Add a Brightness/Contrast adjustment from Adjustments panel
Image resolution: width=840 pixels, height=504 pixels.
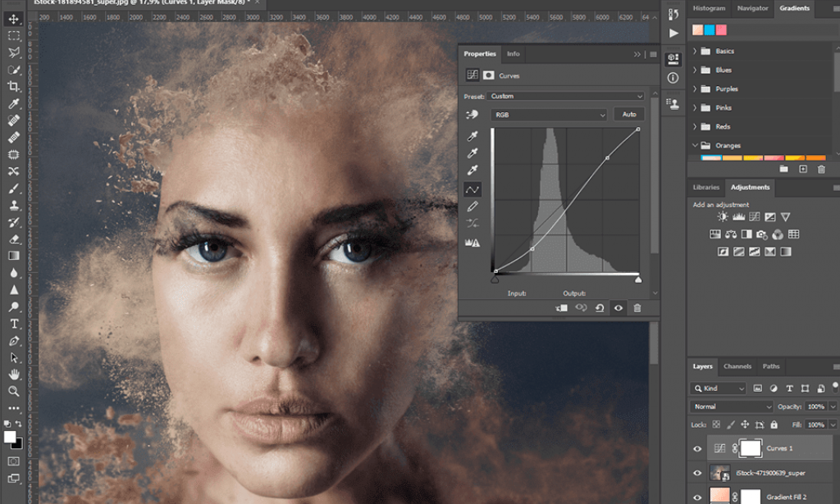pos(722,216)
